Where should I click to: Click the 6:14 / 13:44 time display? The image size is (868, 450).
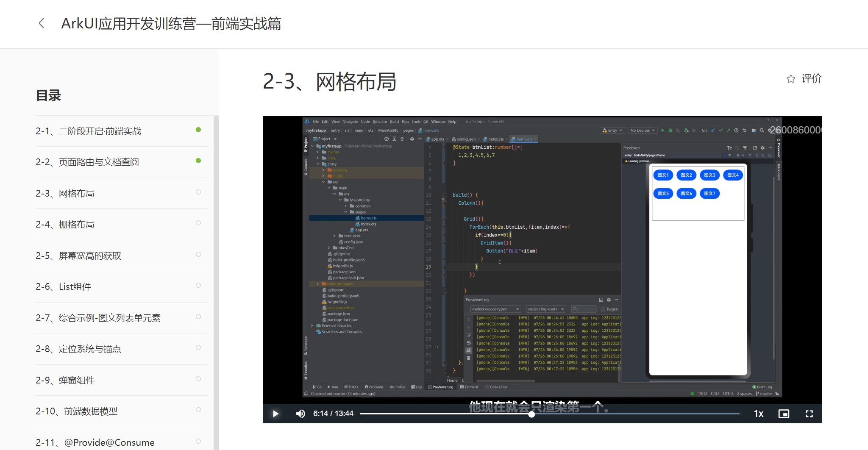point(333,414)
